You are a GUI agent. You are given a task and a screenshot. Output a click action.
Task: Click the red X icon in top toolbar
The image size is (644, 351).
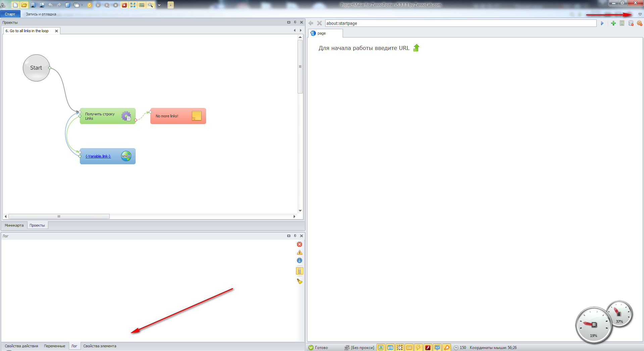tap(124, 5)
